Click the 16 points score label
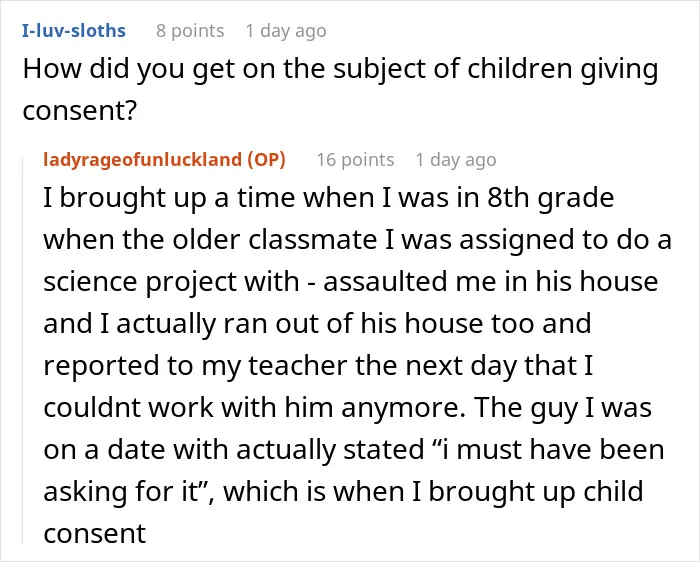The image size is (700, 562). 355,159
